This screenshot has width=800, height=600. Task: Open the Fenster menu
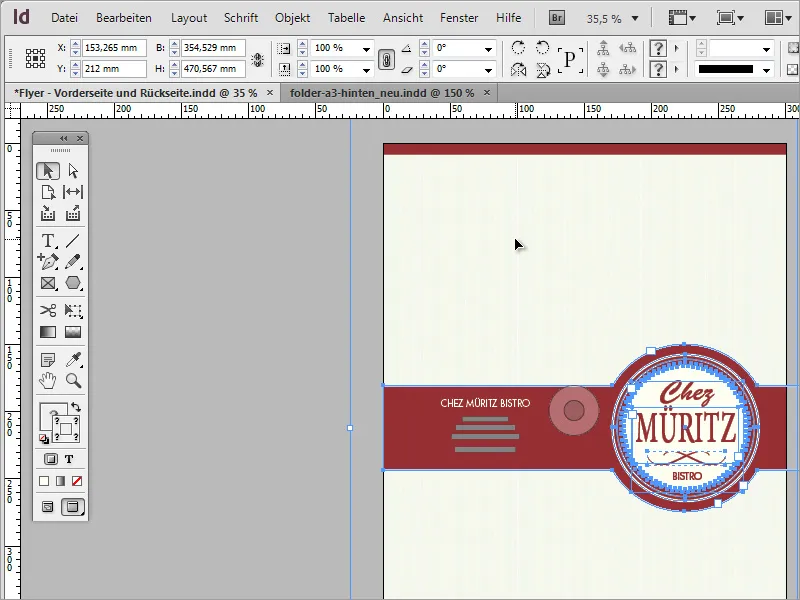point(459,17)
